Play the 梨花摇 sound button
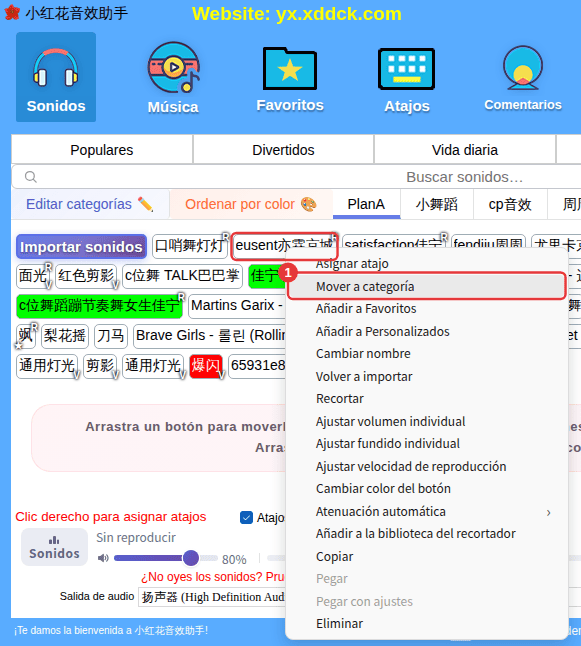 coord(65,336)
